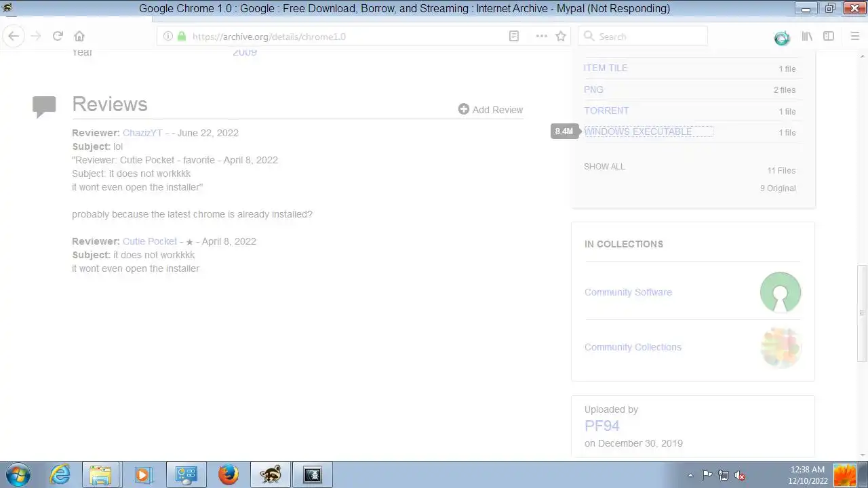Click the Add Review plus icon
The width and height of the screenshot is (868, 488).
[463, 109]
